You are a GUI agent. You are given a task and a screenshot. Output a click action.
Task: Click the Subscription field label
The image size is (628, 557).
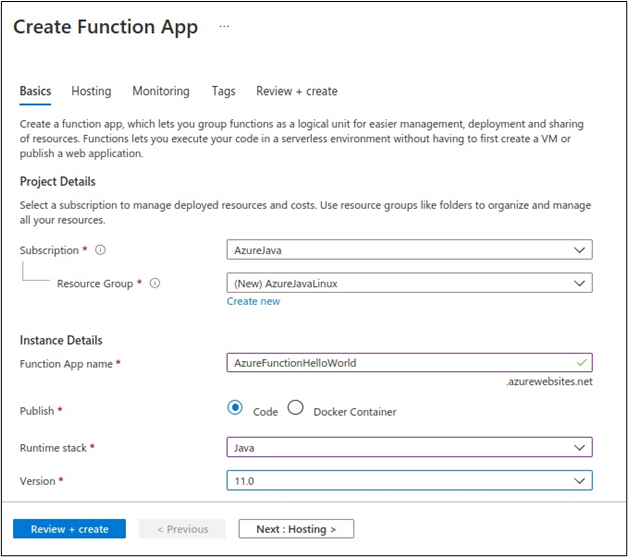[x=49, y=250]
